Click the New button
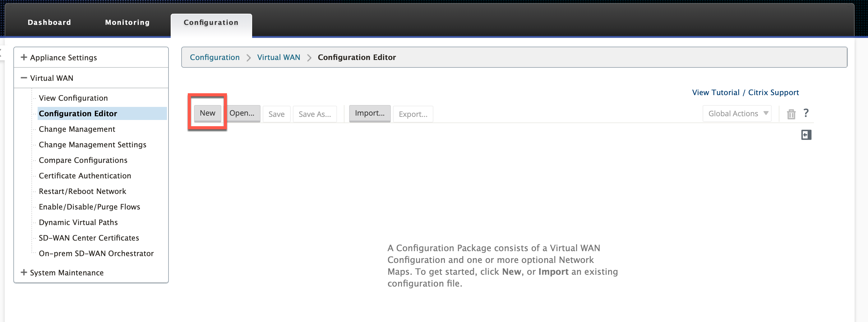This screenshot has height=322, width=868. coord(207,113)
